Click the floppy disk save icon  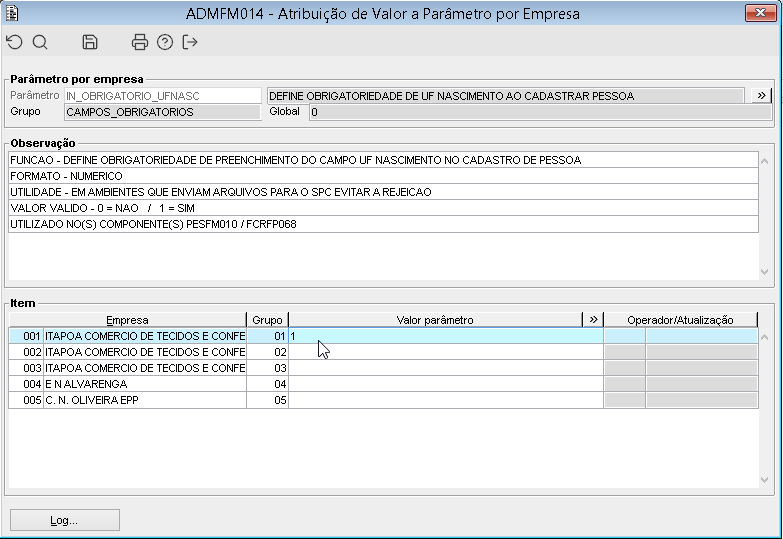point(90,42)
